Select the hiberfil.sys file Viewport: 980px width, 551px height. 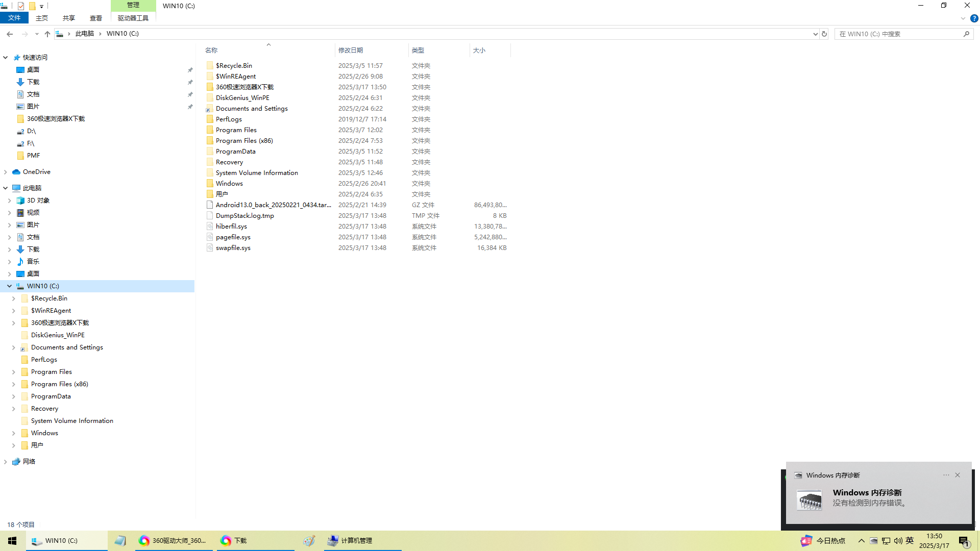pyautogui.click(x=231, y=226)
